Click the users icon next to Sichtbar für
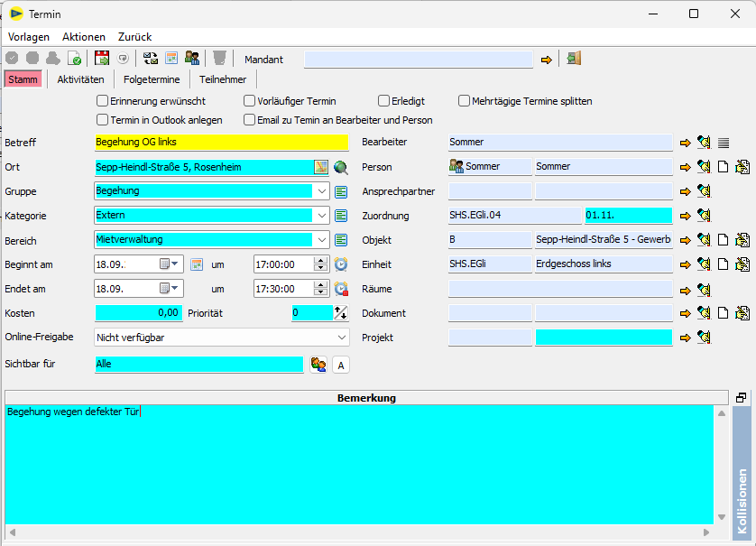This screenshot has height=546, width=756. click(318, 364)
